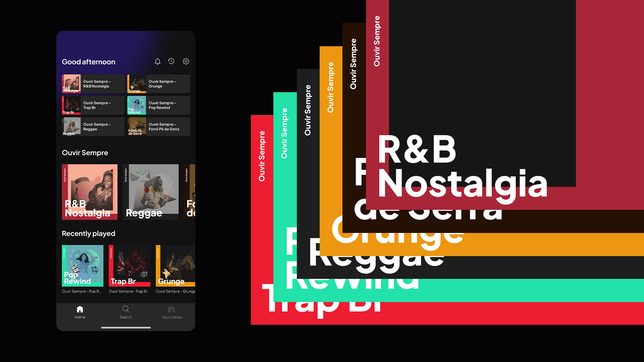Click the 'Ouvir Sempre - Grunge' caption
644x362 pixels.
(x=175, y=291)
